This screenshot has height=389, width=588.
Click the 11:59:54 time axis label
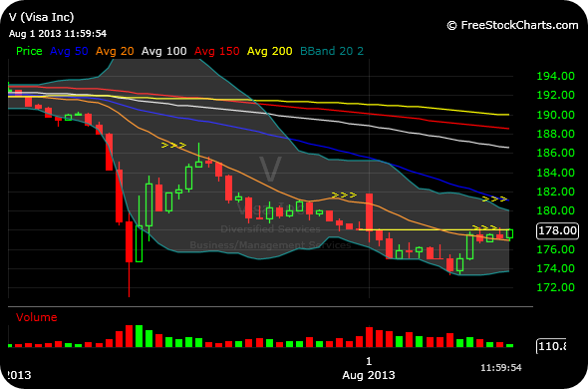point(501,367)
